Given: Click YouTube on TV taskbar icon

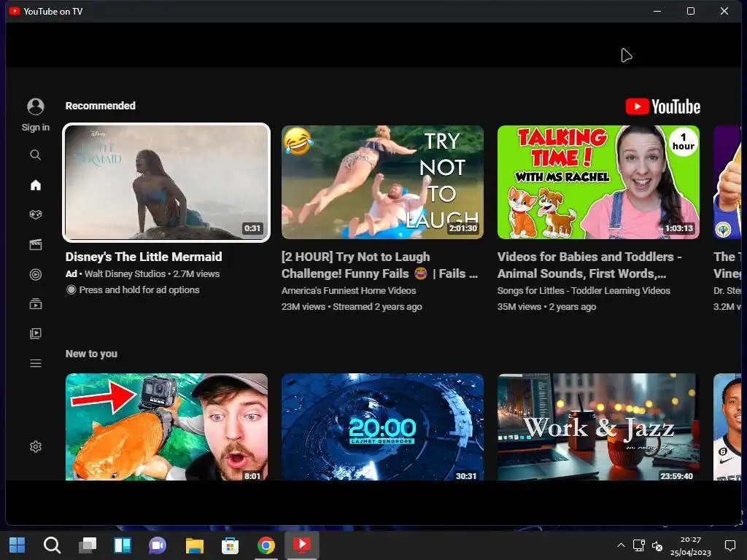Looking at the screenshot, I should click(x=301, y=545).
